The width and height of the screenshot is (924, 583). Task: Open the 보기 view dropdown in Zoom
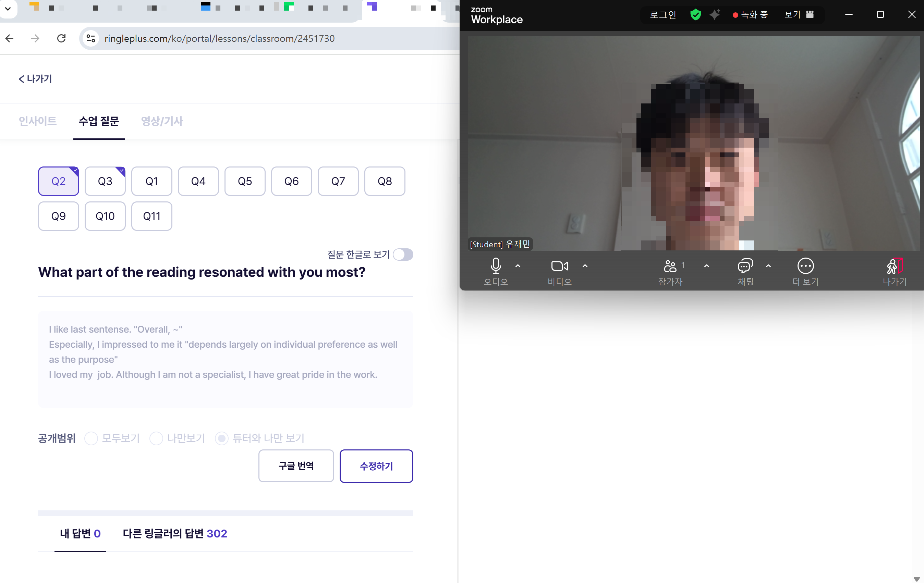point(799,15)
